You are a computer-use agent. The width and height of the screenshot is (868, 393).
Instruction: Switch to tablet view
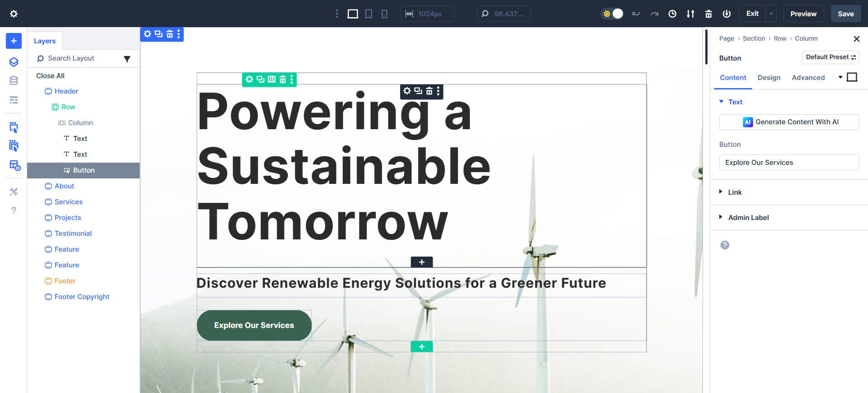coord(369,14)
